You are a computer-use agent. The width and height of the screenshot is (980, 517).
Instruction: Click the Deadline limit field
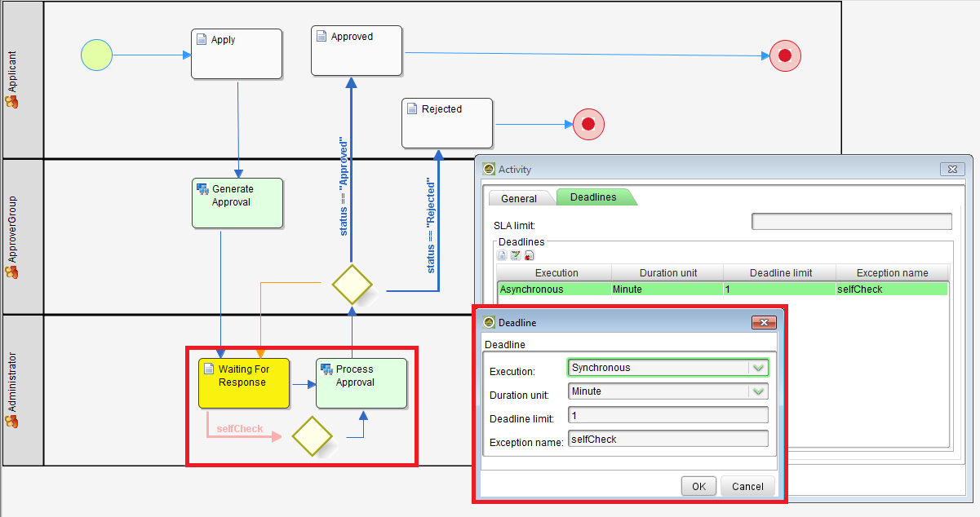[667, 415]
